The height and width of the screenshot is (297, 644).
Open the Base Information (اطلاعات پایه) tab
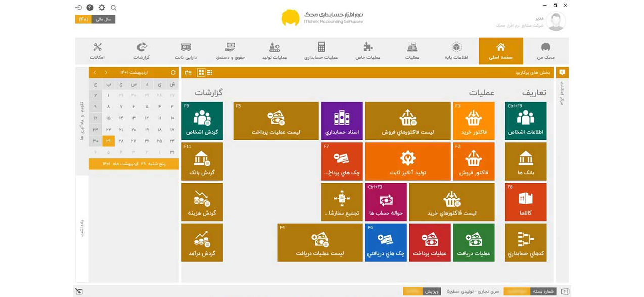click(456, 51)
